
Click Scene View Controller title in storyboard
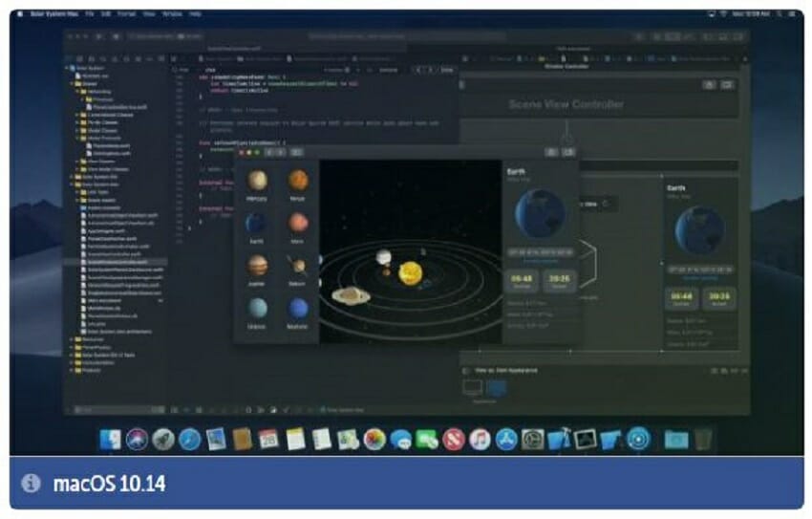566,104
